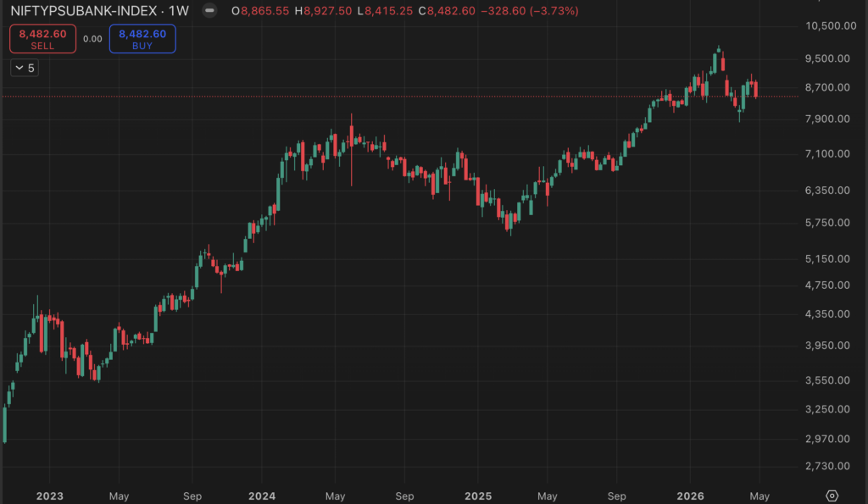This screenshot has width=868, height=504.
Task: Click the low value L8,415.25
Action: [x=385, y=11]
